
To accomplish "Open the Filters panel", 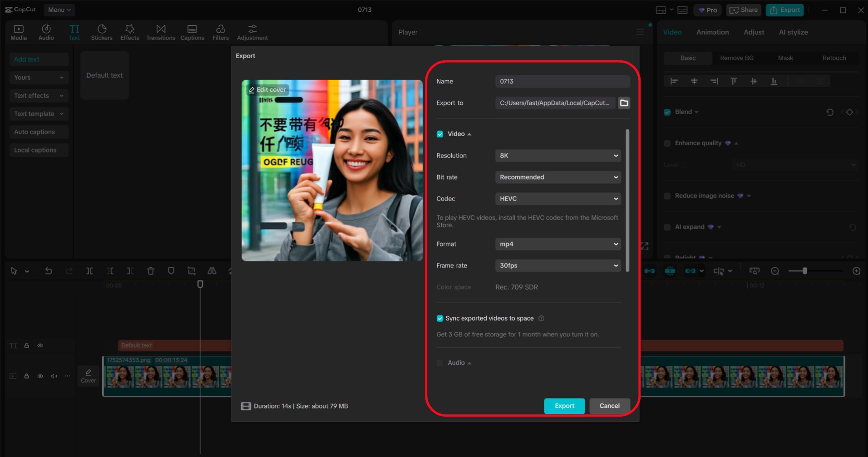I will (221, 32).
